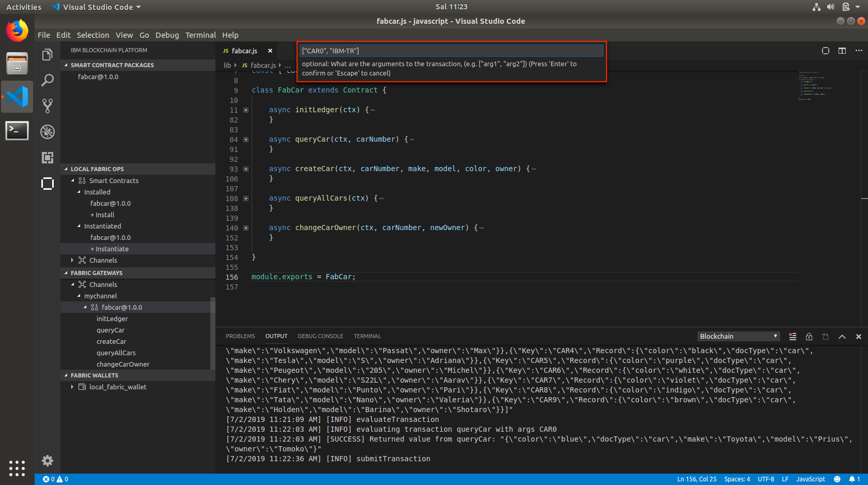Click the Visual Studio Code dock icon
Screen dimensions: 868x485
17,97
